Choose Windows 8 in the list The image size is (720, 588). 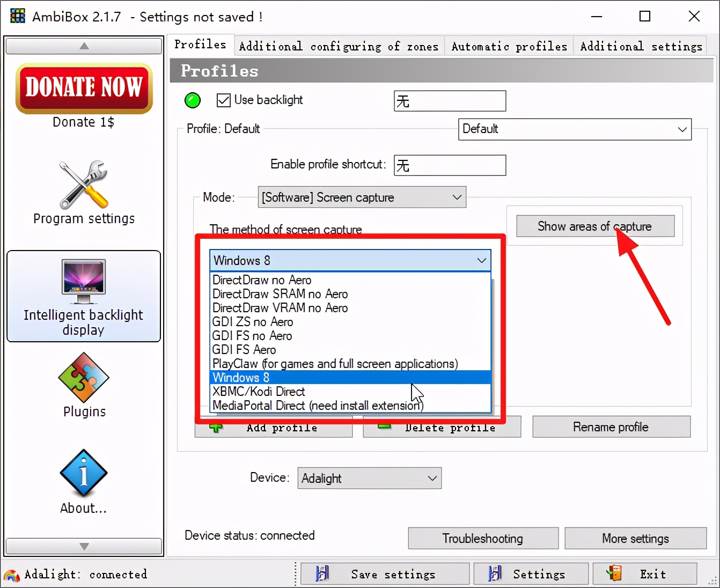pyautogui.click(x=350, y=378)
